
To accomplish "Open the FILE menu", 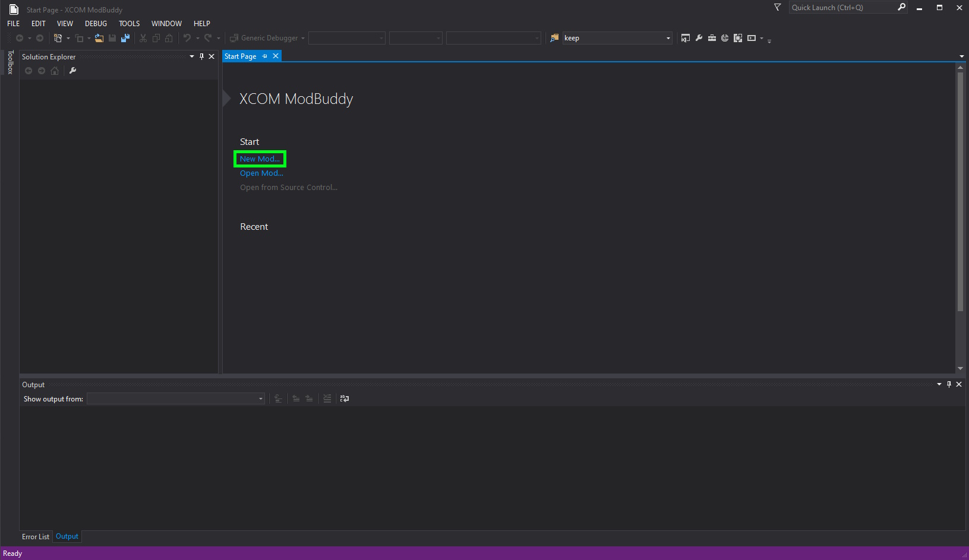I will coord(14,24).
